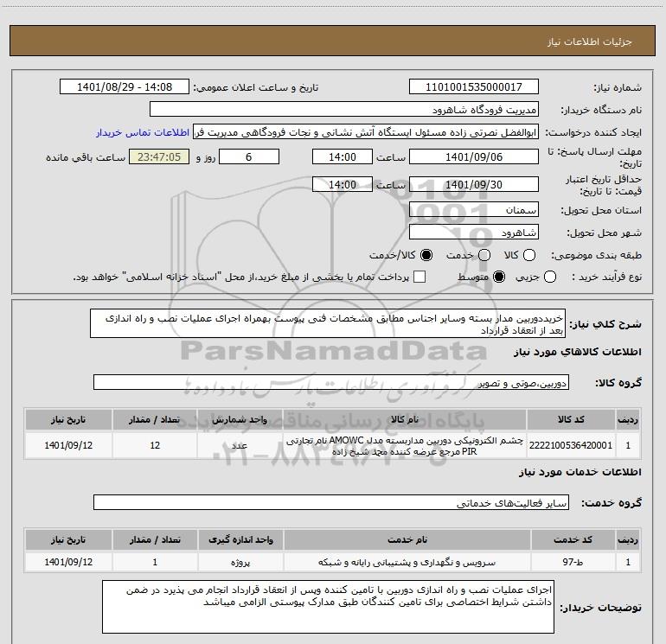666x644 pixels.
Task: Click the service code cell ط-97
Action: click(x=573, y=562)
